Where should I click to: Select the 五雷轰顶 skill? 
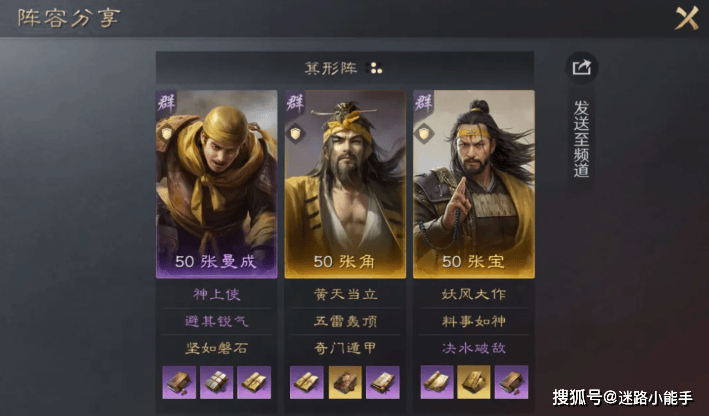(x=345, y=321)
